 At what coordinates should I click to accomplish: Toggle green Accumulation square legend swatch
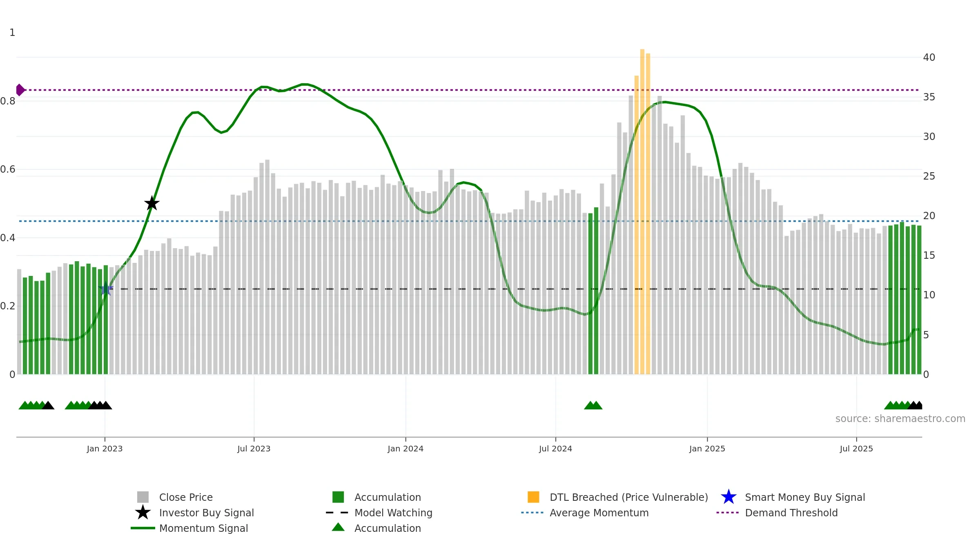tap(338, 497)
